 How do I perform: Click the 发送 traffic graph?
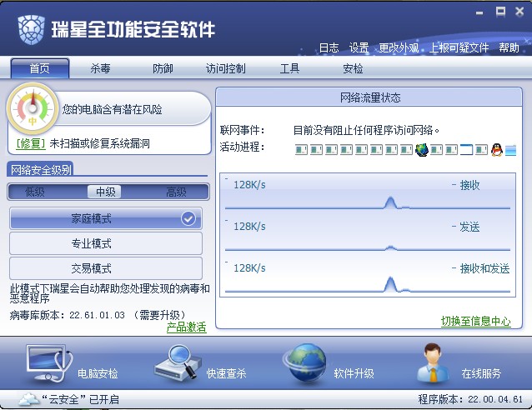pyautogui.click(x=368, y=235)
